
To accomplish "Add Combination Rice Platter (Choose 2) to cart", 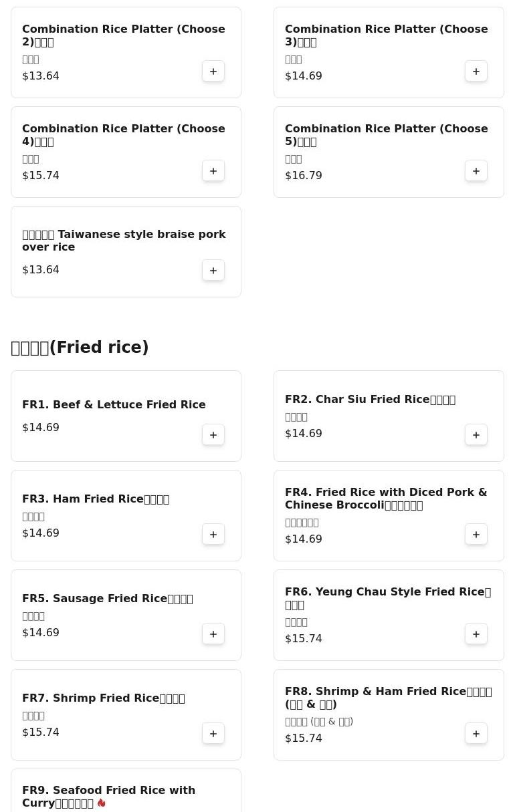I will tap(213, 72).
